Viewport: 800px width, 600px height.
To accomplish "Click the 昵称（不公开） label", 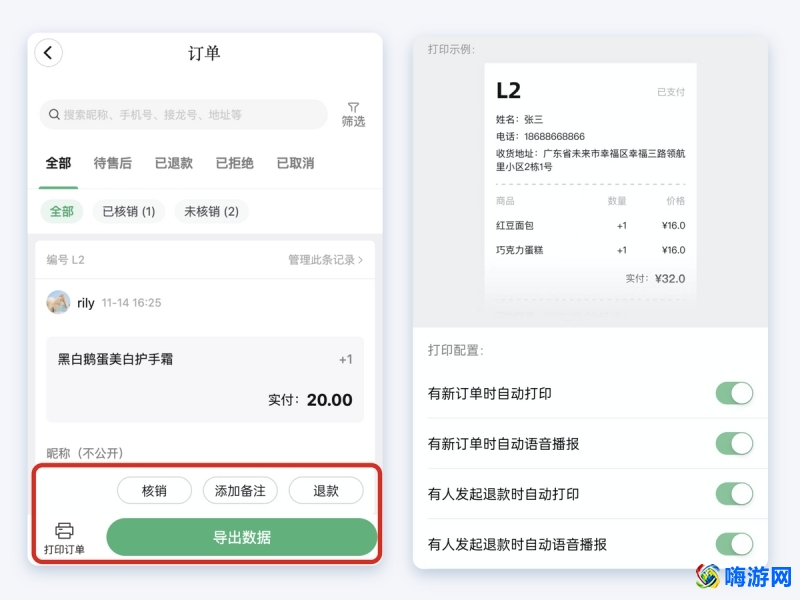I will tap(85, 453).
